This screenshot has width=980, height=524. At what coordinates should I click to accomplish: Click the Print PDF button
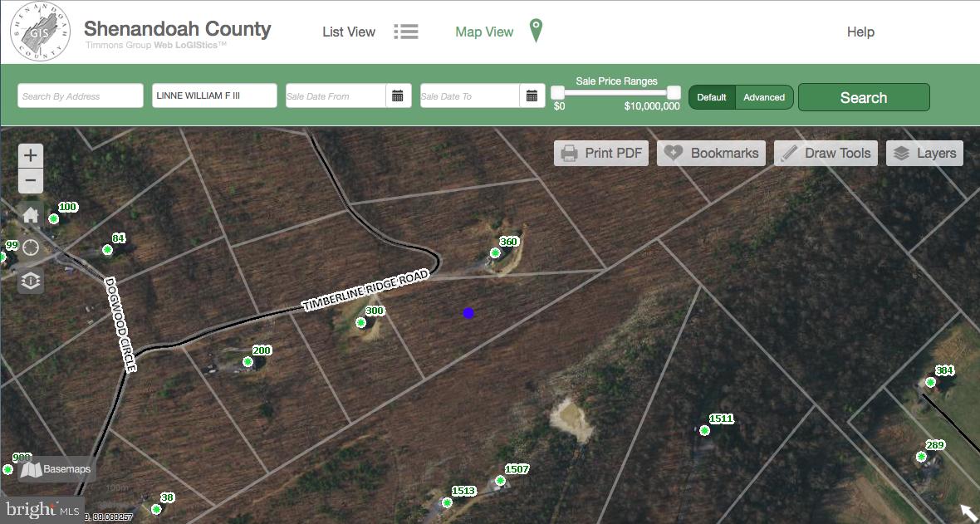[601, 153]
